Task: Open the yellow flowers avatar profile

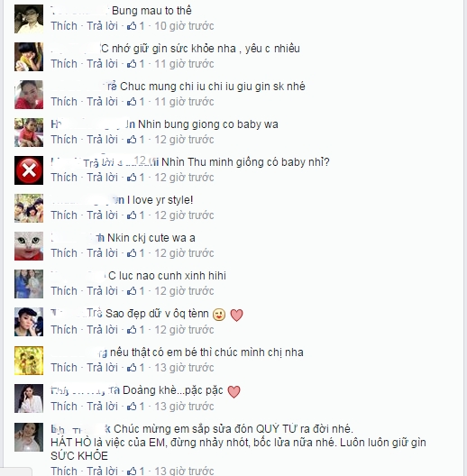Action: coord(29,361)
